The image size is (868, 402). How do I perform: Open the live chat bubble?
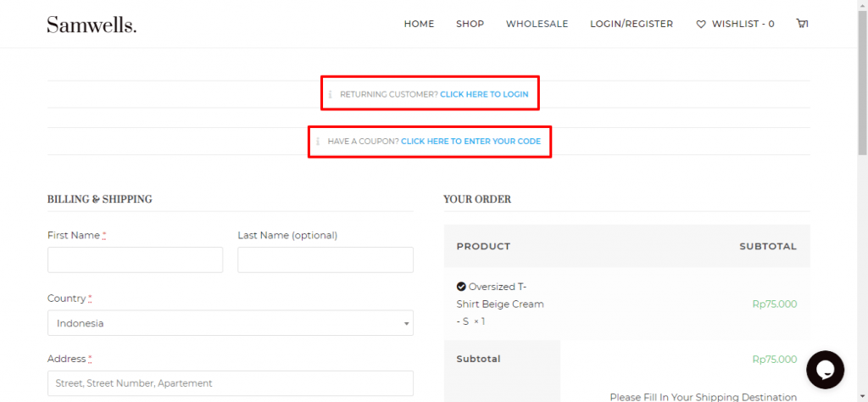(x=824, y=370)
